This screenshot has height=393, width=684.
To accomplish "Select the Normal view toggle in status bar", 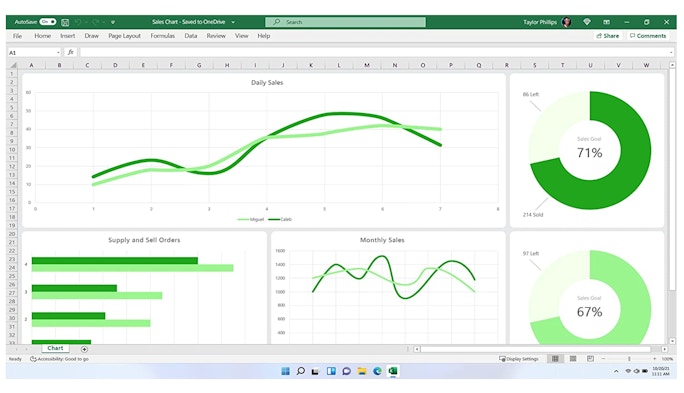I will pos(555,359).
